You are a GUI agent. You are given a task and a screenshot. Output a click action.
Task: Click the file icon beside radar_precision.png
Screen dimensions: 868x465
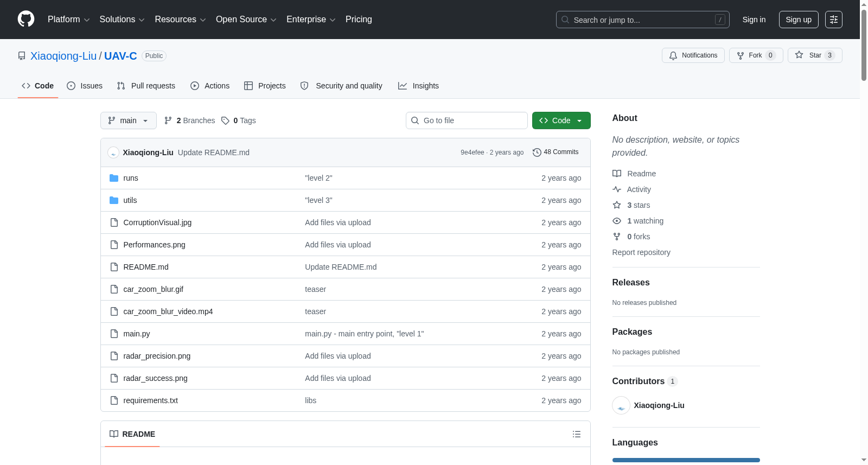click(x=114, y=356)
